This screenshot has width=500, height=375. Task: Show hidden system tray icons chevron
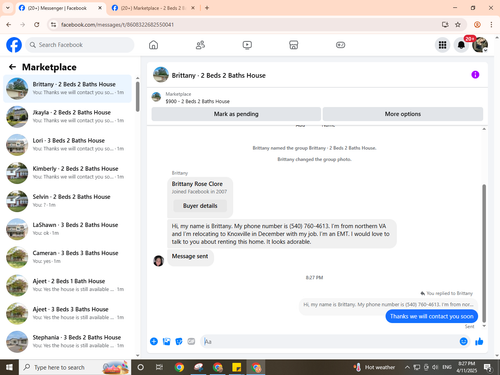(407, 367)
